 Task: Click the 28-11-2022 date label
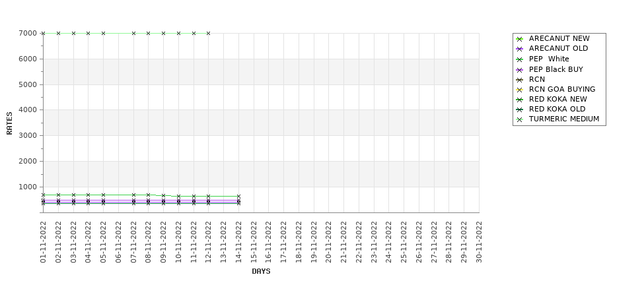pyautogui.click(x=449, y=242)
